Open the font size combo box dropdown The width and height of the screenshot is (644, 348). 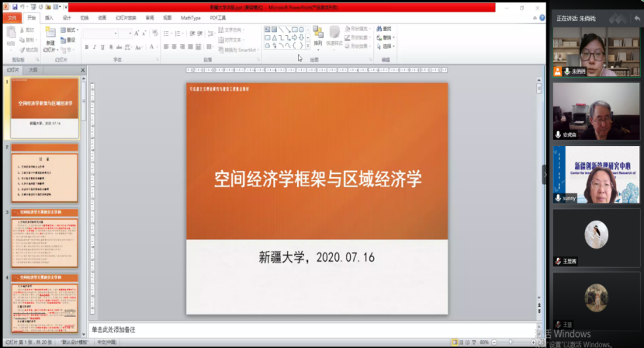pyautogui.click(x=130, y=33)
